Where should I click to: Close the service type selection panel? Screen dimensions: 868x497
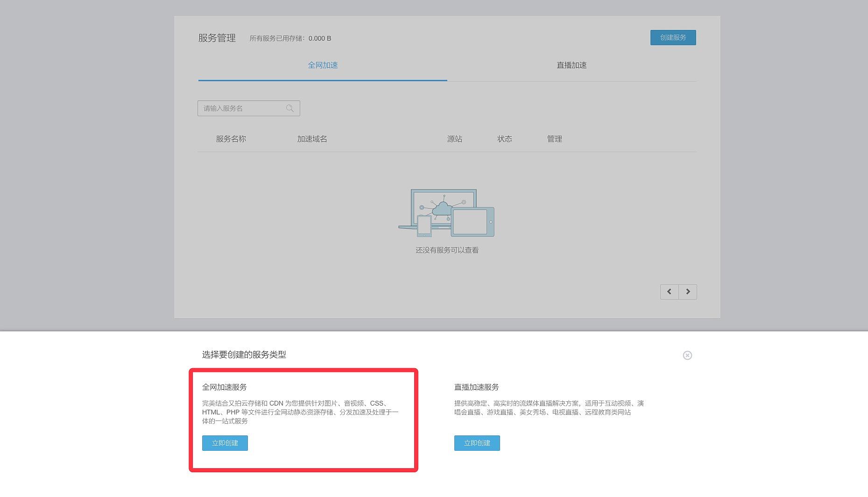(x=687, y=356)
